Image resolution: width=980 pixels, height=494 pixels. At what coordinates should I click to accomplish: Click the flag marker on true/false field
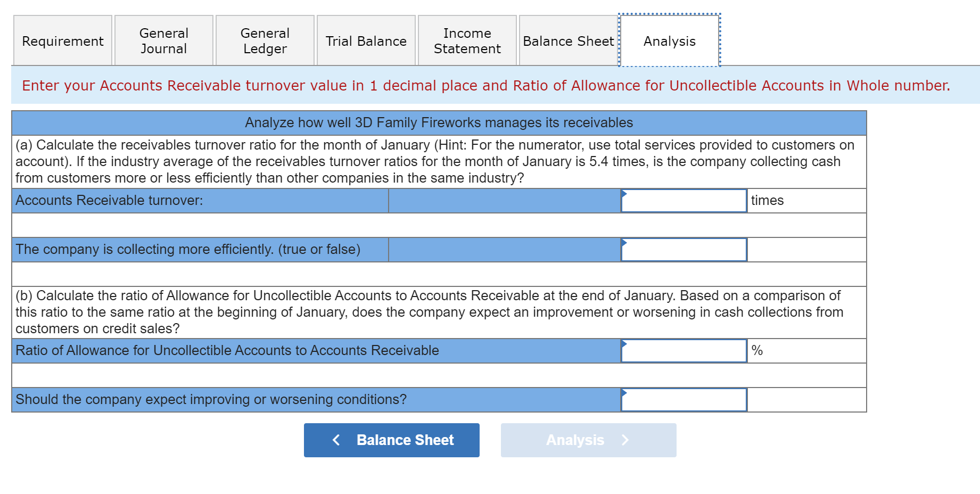623,243
